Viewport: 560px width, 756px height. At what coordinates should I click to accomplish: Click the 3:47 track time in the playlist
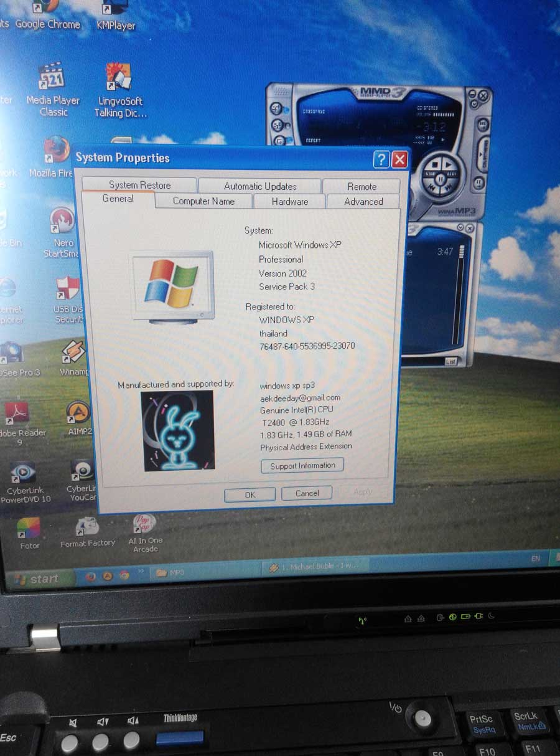point(445,252)
